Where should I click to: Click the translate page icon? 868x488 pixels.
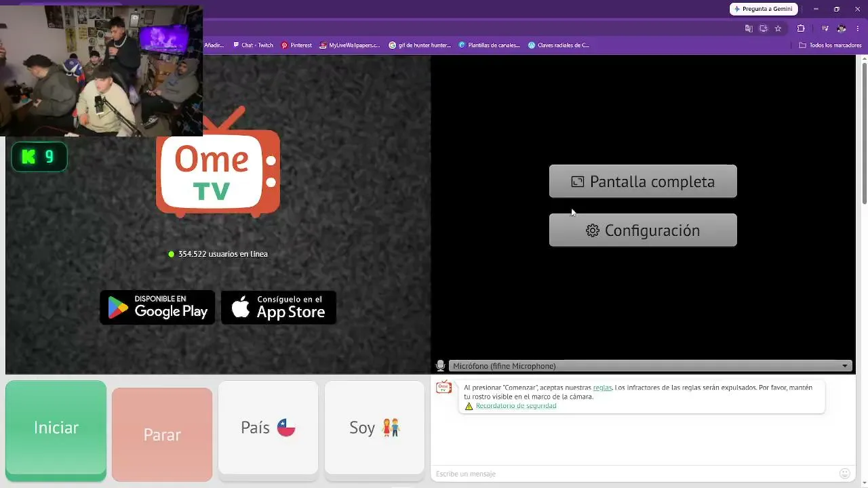tap(749, 28)
